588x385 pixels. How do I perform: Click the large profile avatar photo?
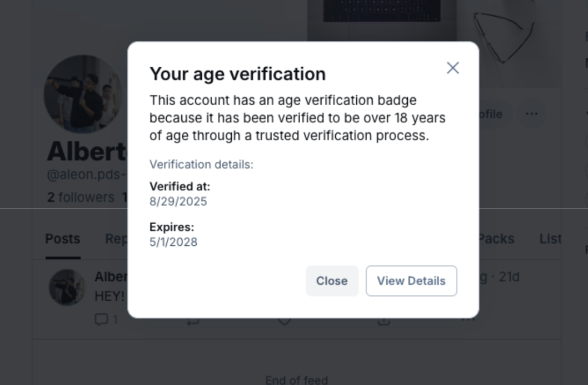(x=83, y=93)
